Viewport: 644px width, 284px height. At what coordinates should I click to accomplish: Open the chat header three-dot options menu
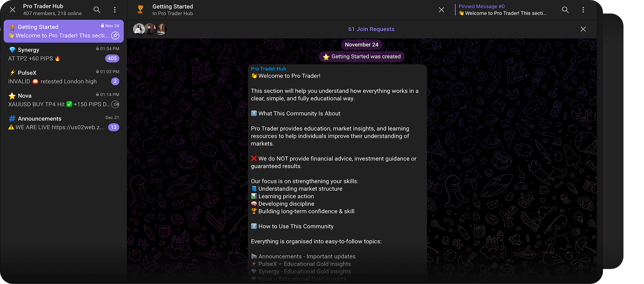(x=583, y=10)
